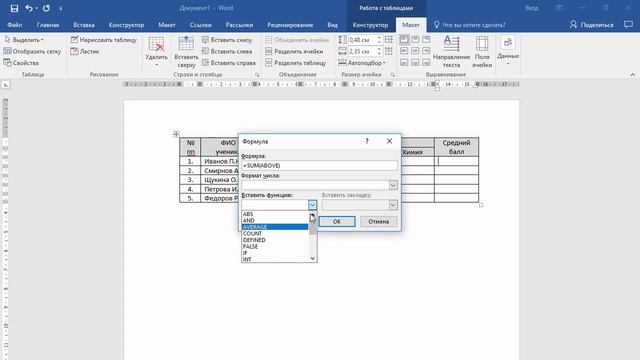Click the table move handle
Image resolution: width=640 pixels, height=360 pixels.
[176, 134]
